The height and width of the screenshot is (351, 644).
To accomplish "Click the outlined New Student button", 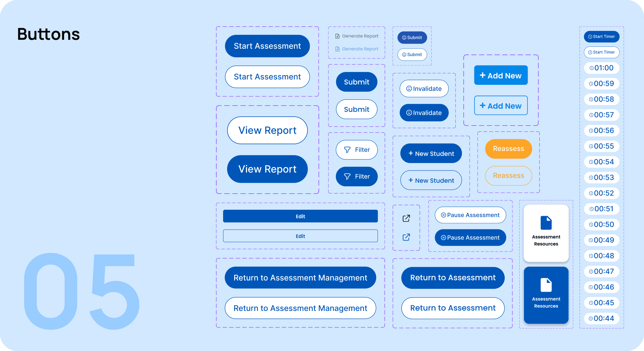I will (431, 180).
